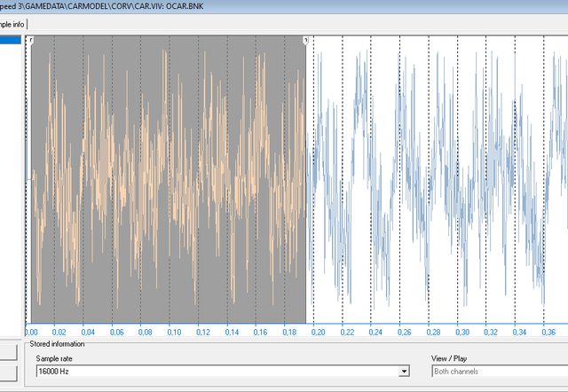The height and width of the screenshot is (392, 568).
Task: Open the View / Play channels combo box
Action: pos(500,372)
